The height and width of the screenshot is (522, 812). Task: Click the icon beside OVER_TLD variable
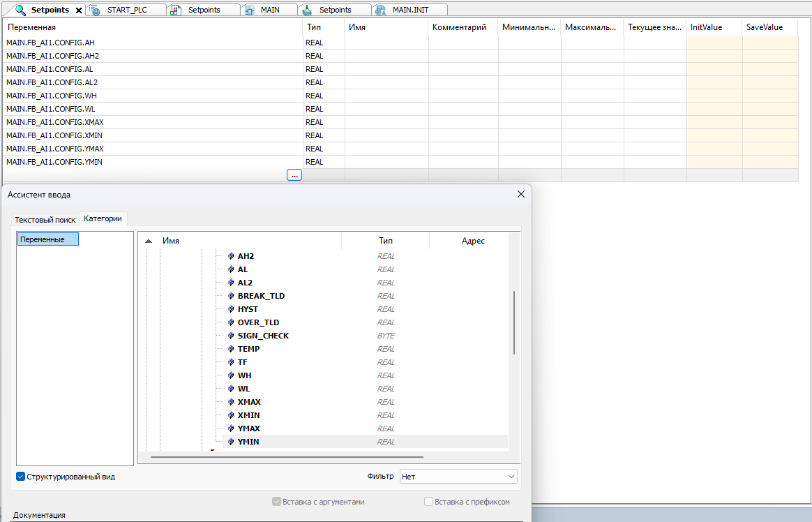click(x=232, y=322)
